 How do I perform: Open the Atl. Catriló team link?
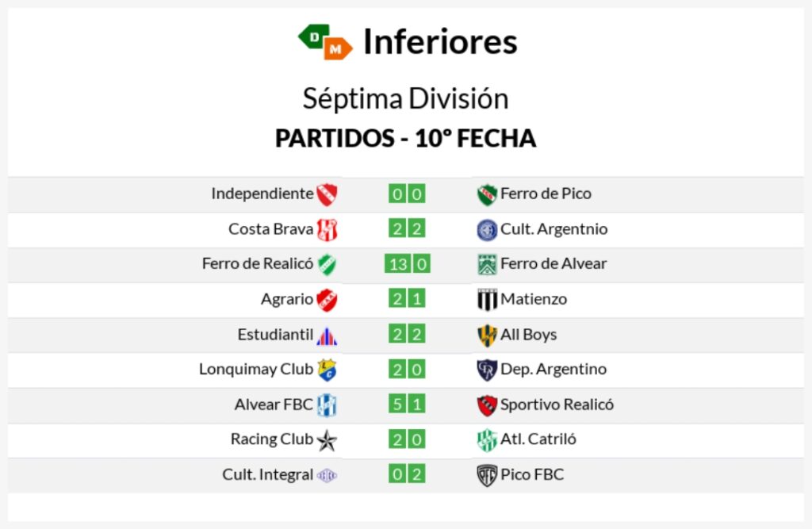538,439
